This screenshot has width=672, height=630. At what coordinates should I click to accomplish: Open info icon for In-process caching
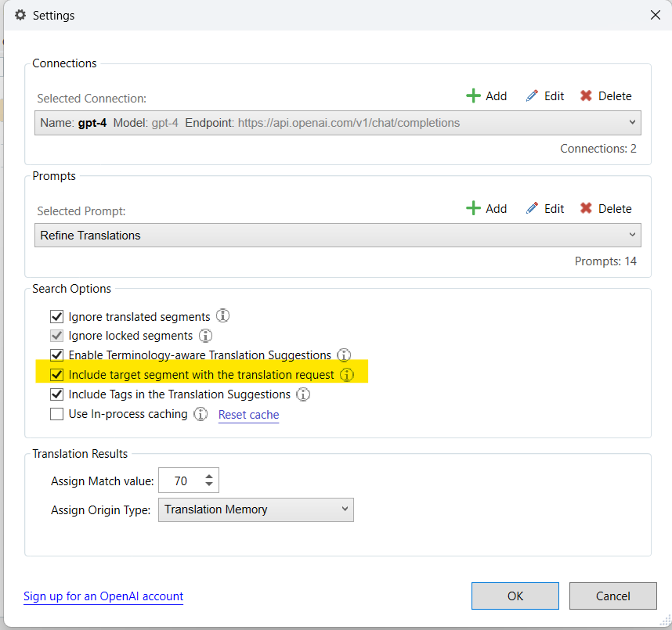(201, 414)
